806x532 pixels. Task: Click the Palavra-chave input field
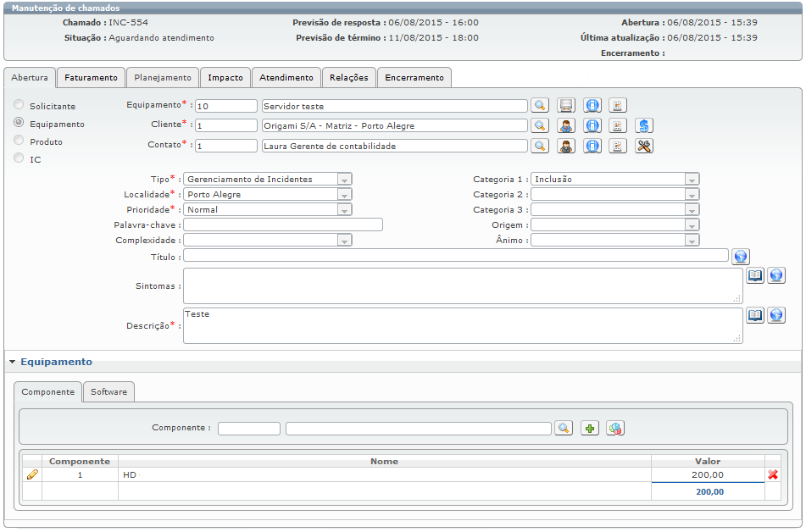pyautogui.click(x=283, y=224)
